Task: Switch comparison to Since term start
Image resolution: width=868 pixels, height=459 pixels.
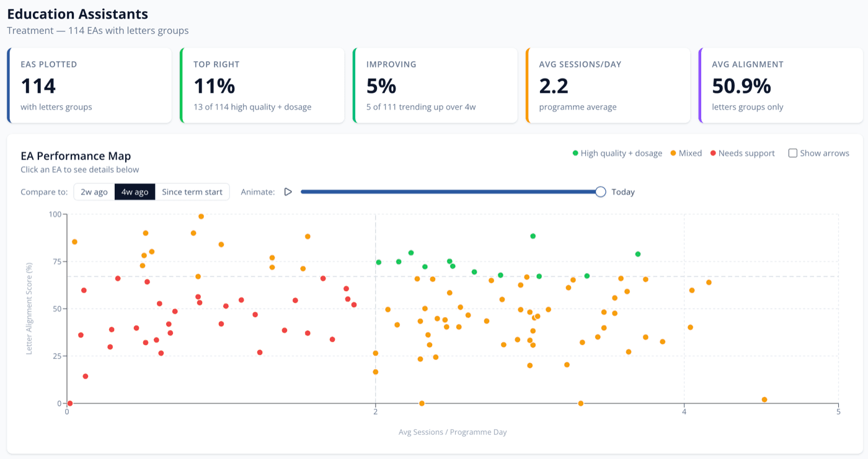Action: click(x=192, y=192)
